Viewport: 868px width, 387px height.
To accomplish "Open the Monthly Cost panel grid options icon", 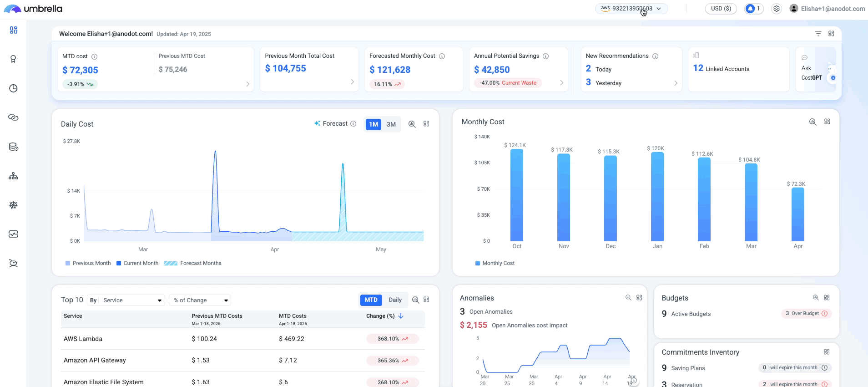I will coord(827,122).
